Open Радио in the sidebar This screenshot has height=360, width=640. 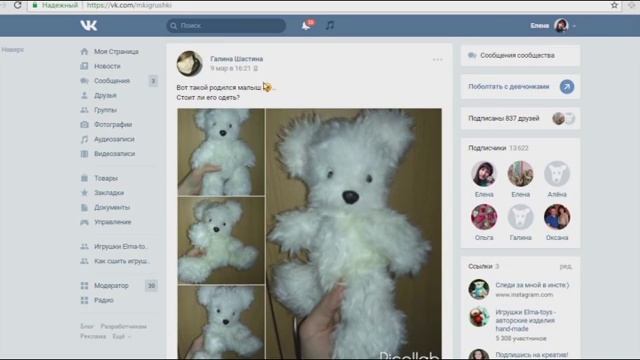104,300
